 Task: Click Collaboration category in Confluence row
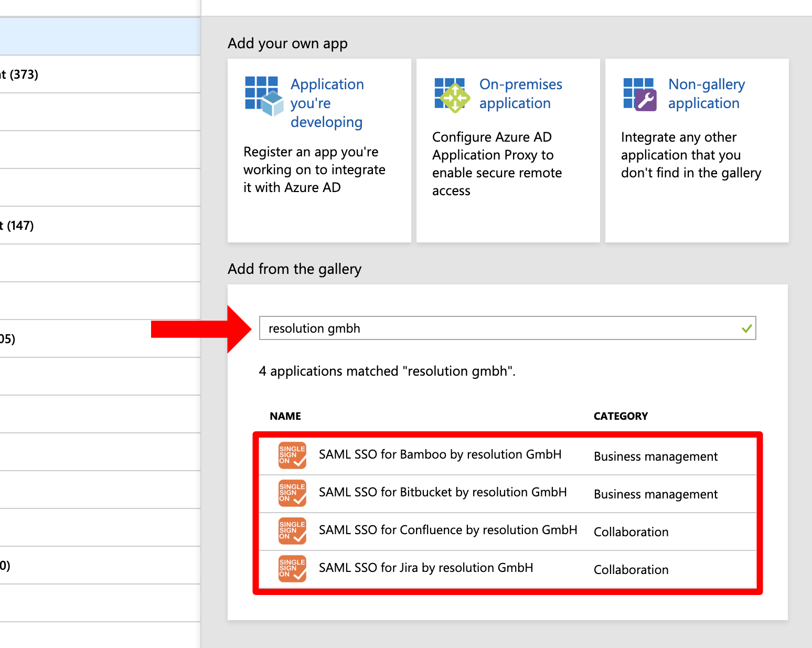631,532
